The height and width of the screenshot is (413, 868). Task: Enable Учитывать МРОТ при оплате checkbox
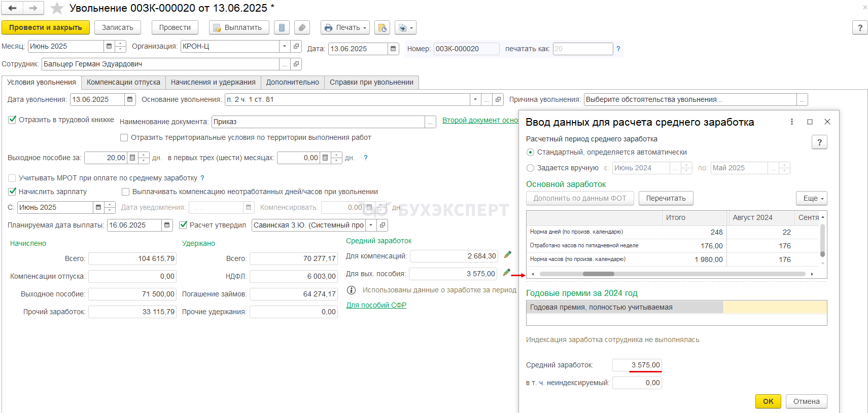point(12,178)
